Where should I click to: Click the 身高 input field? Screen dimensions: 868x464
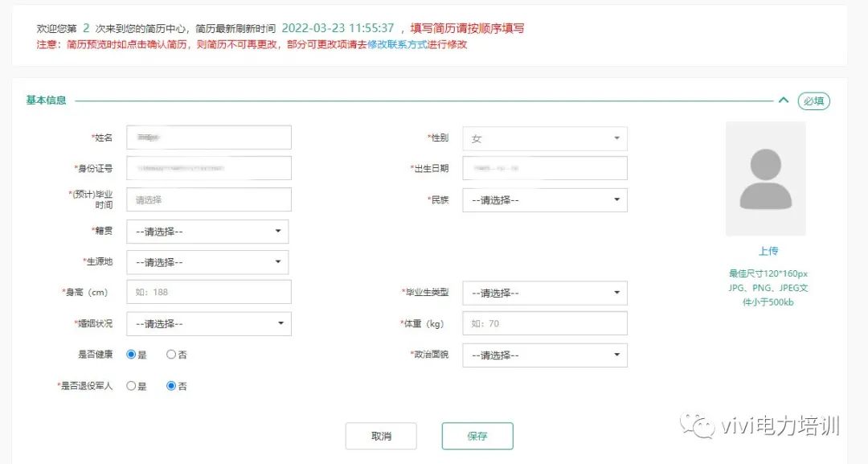click(209, 292)
